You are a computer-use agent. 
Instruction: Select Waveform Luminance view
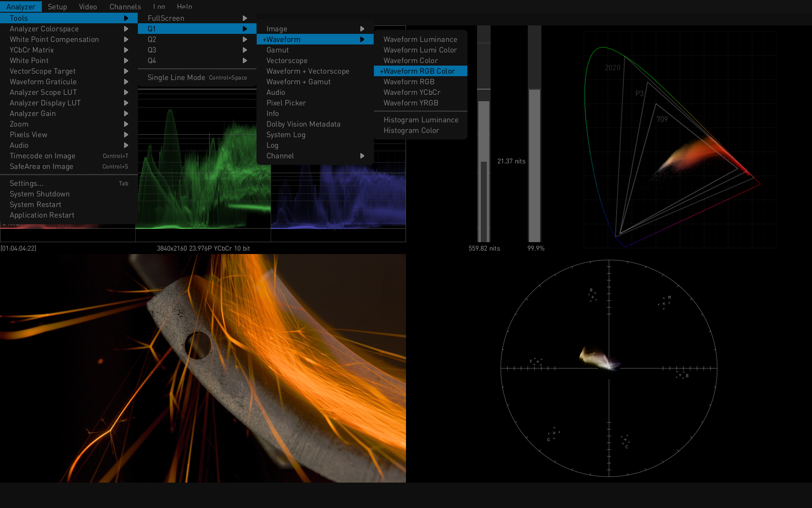click(420, 39)
